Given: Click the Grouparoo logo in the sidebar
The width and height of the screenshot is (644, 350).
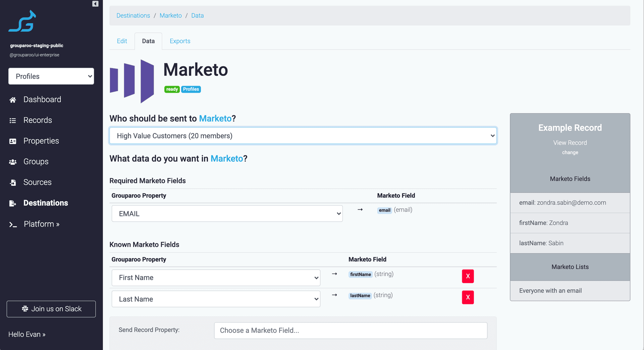Looking at the screenshot, I should click(22, 21).
